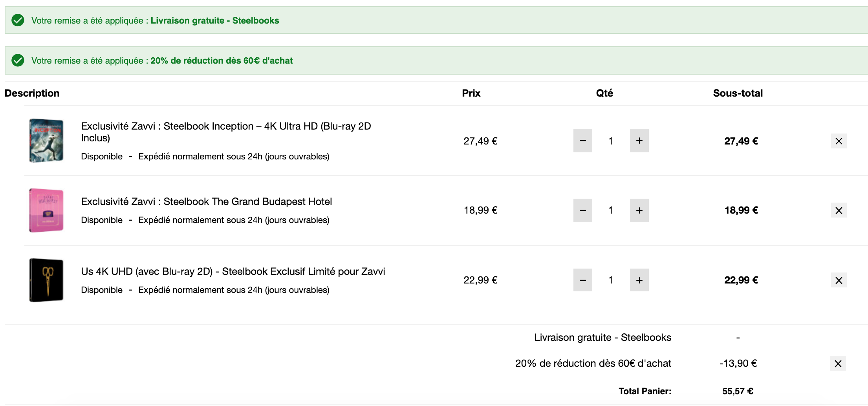The image size is (868, 406).
Task: Open the black Us Steelbook thumbnail
Action: click(46, 280)
